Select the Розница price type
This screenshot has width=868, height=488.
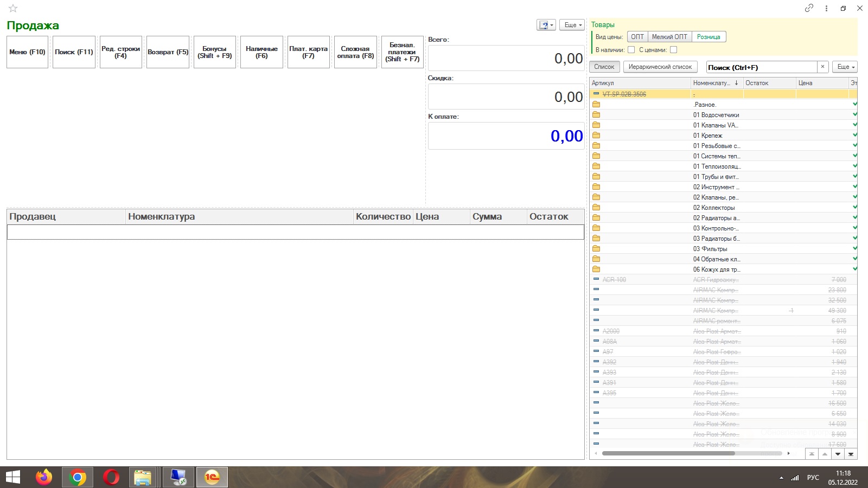click(709, 37)
